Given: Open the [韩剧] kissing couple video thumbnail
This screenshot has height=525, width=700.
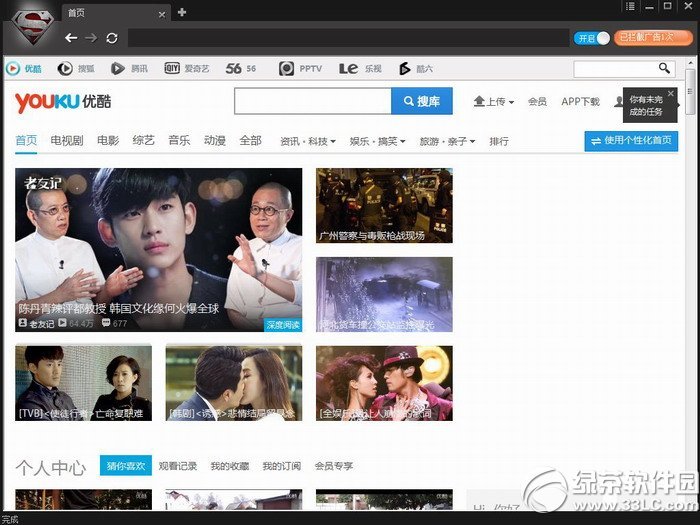Looking at the screenshot, I should click(234, 383).
